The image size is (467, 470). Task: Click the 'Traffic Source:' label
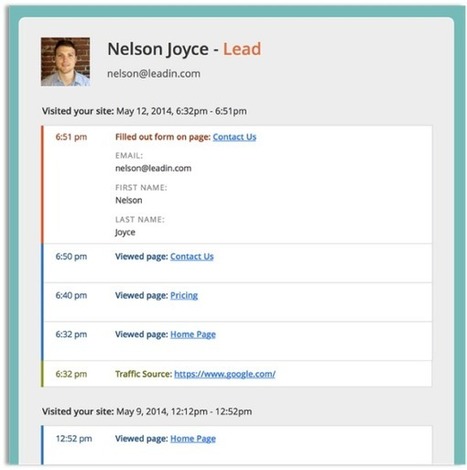144,374
